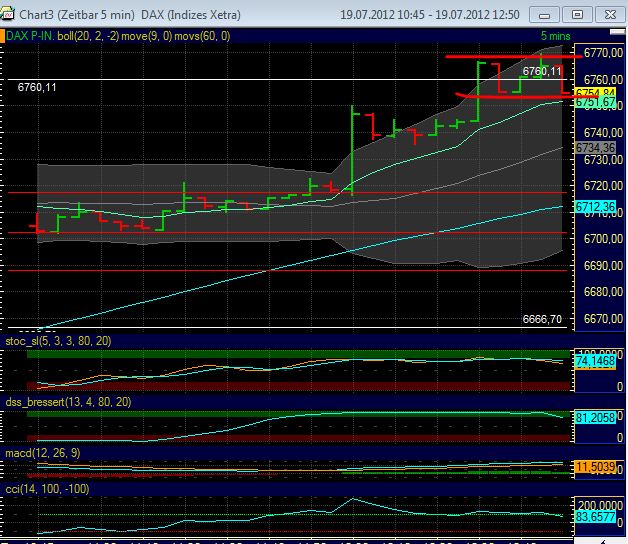Viewport: 628px width, 544px height.
Task: Maximize the Chart3 window
Action: 577,15
